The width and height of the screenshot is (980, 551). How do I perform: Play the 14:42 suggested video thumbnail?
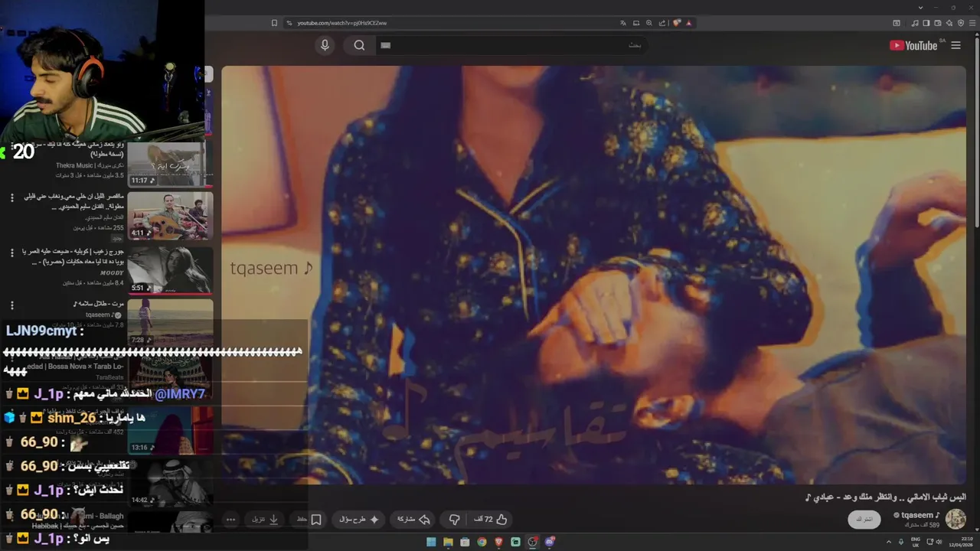click(170, 482)
